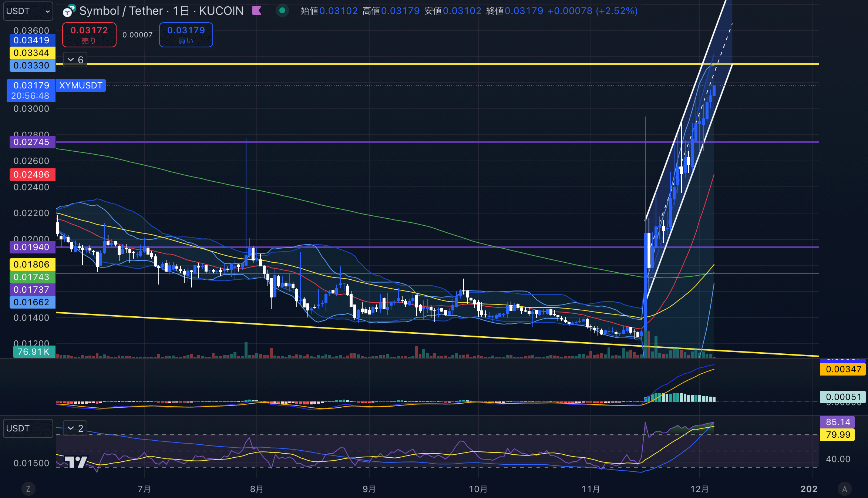Click the 0.03330 light blue price label

32,65
